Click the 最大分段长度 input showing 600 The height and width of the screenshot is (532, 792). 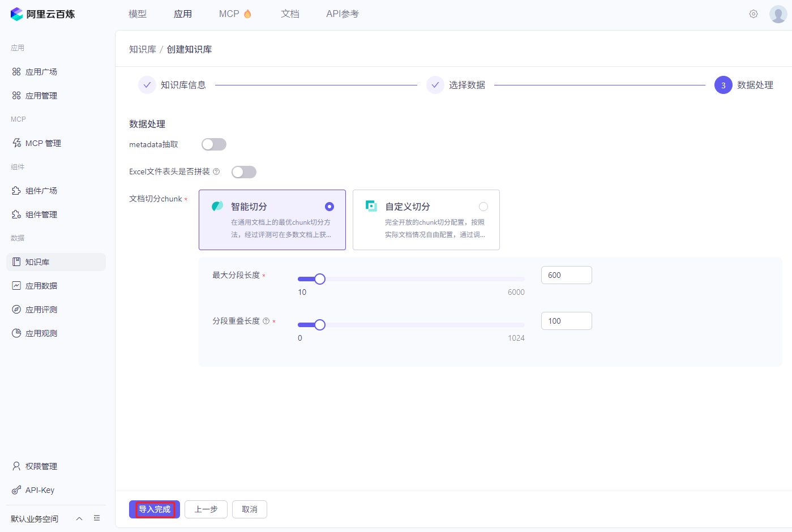pos(567,275)
